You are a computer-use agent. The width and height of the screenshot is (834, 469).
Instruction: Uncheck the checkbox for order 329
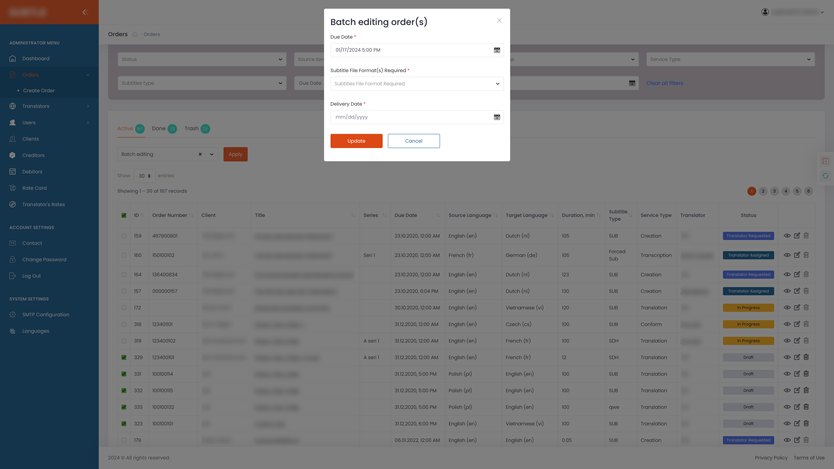pyautogui.click(x=124, y=357)
